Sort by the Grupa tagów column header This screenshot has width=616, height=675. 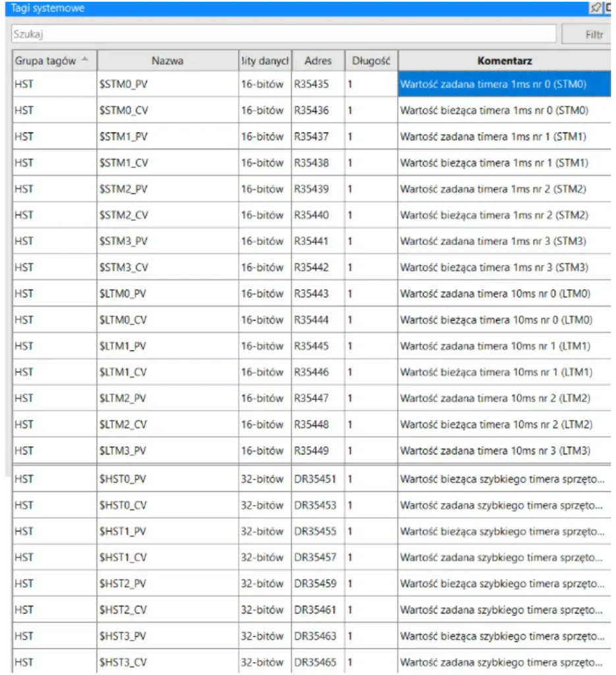(55, 61)
